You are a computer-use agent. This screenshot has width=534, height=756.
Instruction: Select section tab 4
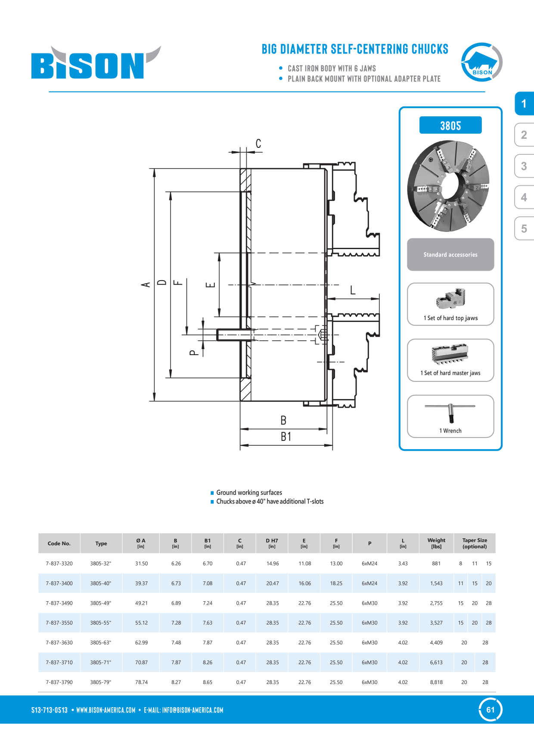click(524, 197)
